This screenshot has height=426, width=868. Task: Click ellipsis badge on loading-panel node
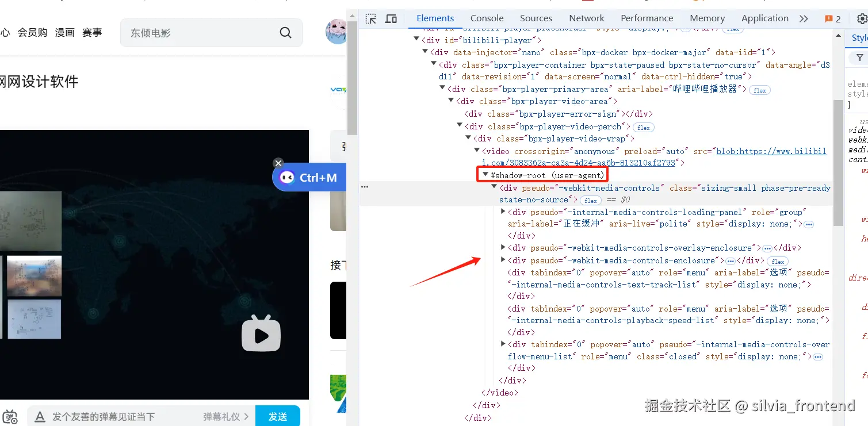pyautogui.click(x=809, y=224)
